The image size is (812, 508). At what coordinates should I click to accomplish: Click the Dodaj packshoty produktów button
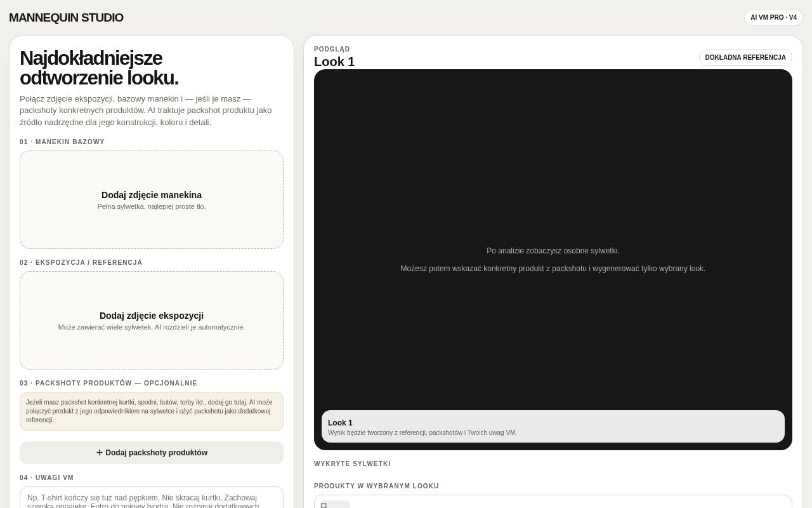pyautogui.click(x=152, y=453)
